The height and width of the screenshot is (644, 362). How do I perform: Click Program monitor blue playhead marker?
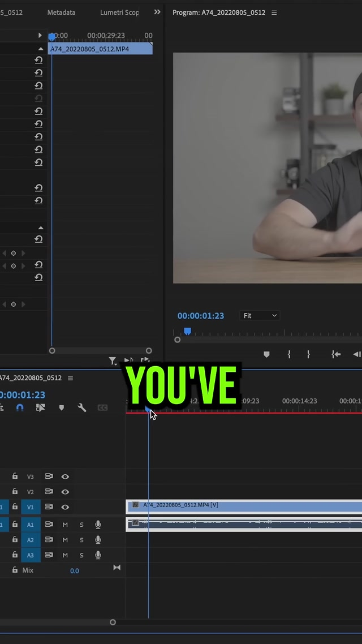point(187,330)
